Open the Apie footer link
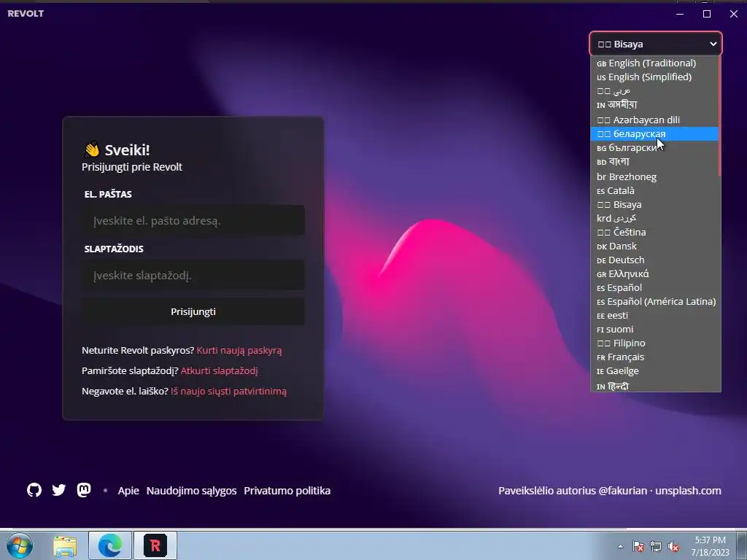The width and height of the screenshot is (747, 560). point(128,491)
